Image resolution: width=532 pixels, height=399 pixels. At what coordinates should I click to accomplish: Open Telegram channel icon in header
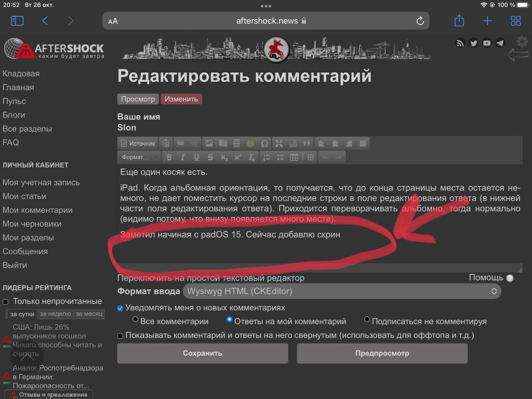[500, 43]
